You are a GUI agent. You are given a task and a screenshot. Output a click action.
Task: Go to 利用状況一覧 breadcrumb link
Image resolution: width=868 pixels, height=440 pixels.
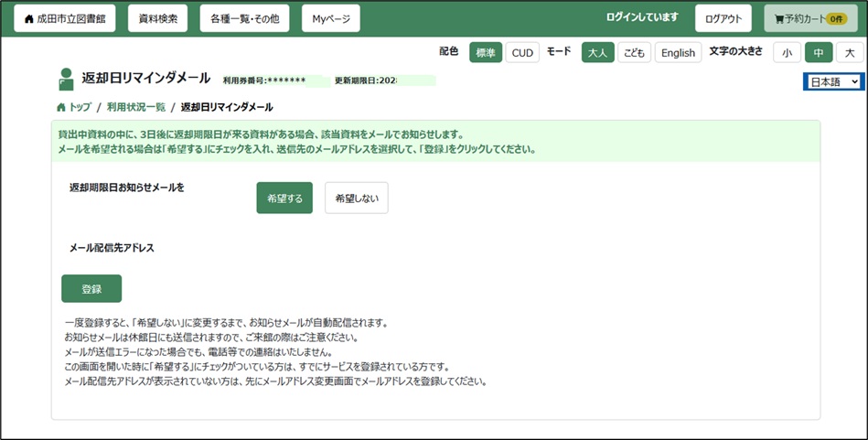pyautogui.click(x=136, y=108)
